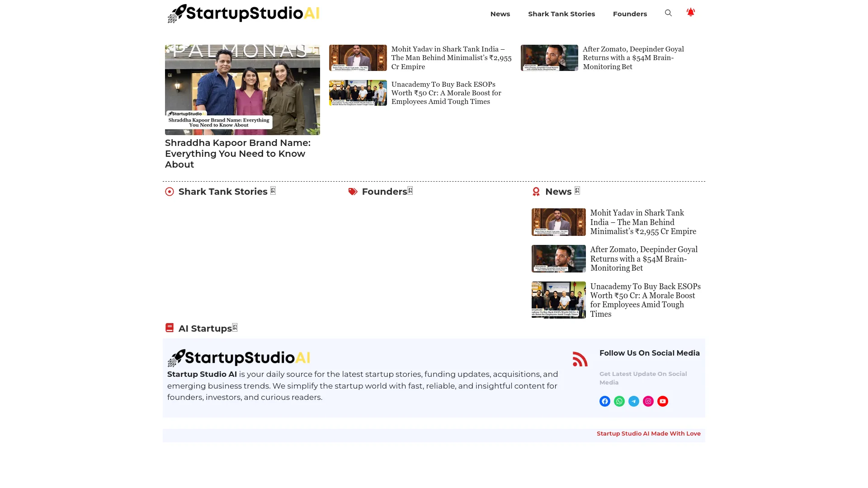Click the red RSS feed icon
868x488 pixels.
click(x=580, y=359)
